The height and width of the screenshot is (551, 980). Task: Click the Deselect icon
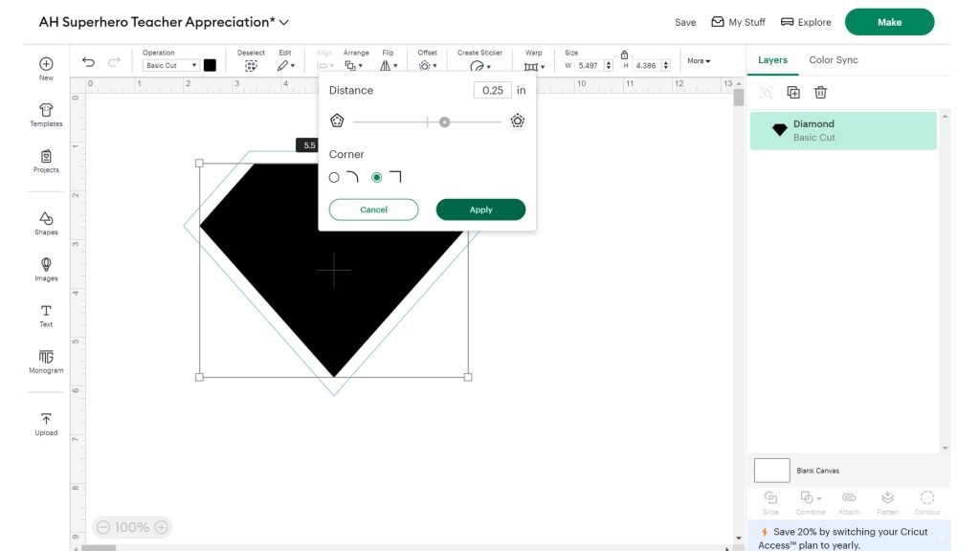click(251, 66)
